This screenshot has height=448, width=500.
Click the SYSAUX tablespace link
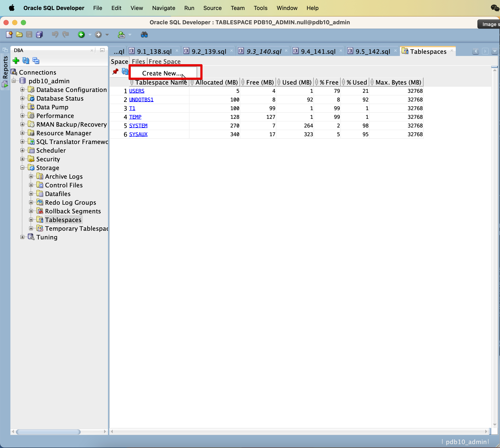coord(138,134)
